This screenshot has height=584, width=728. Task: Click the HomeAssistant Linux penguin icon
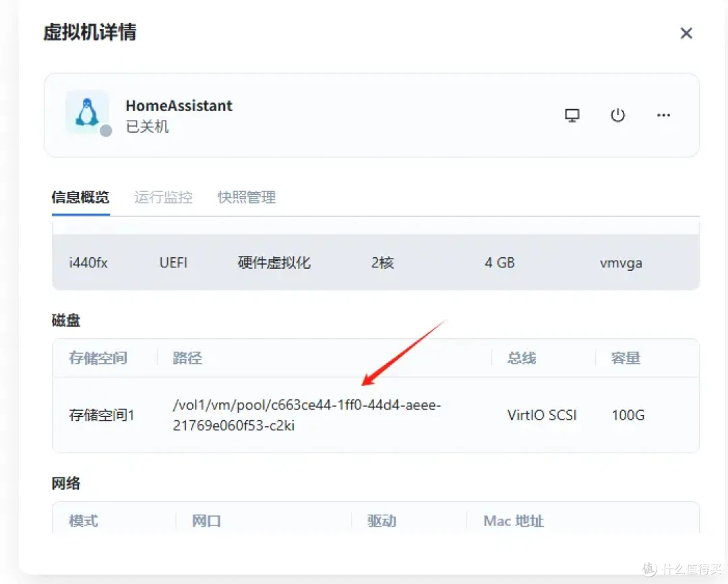(87, 112)
